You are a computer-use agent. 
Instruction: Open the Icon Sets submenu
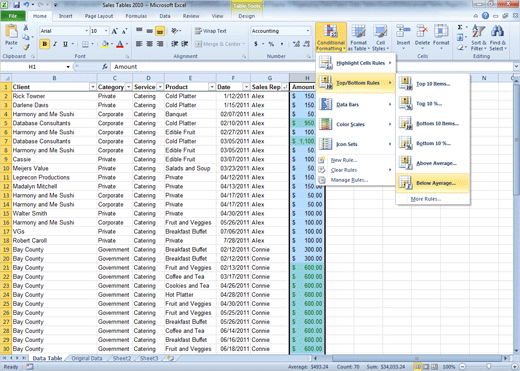(x=356, y=144)
